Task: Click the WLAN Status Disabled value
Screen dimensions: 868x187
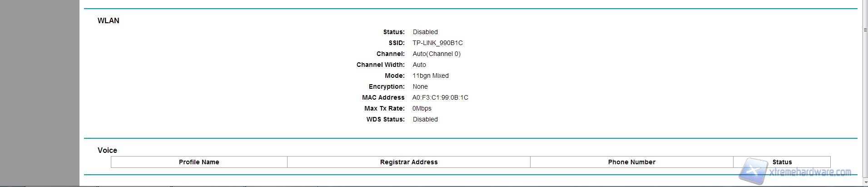Action: click(x=425, y=32)
